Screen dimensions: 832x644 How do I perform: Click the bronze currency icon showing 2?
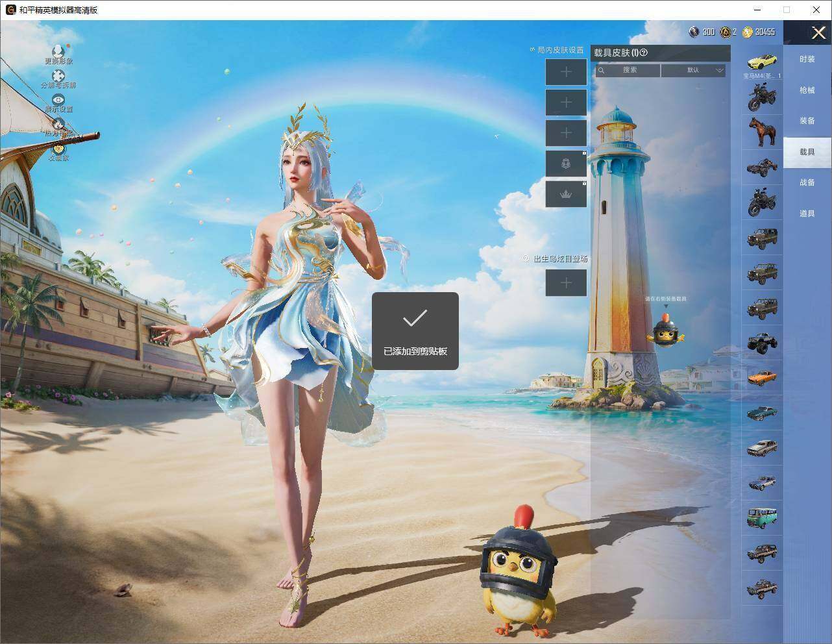(726, 32)
